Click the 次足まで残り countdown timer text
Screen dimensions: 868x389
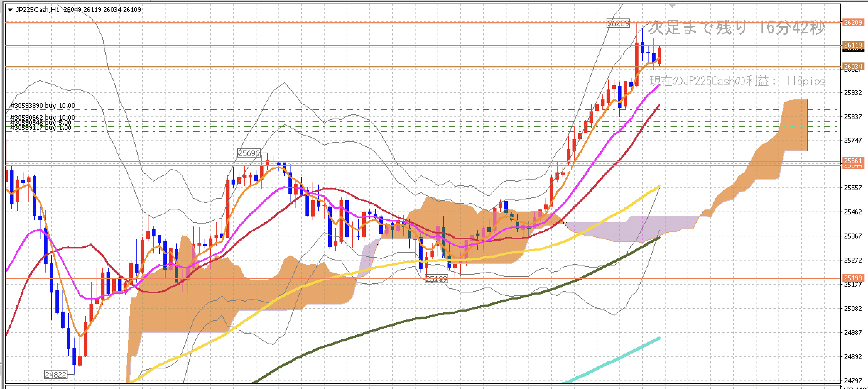(736, 28)
